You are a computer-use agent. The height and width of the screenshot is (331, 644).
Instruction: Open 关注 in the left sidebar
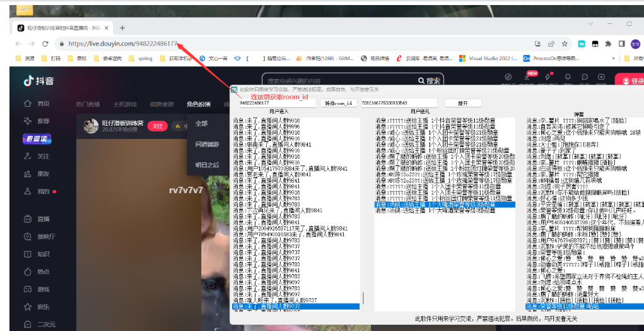point(37,156)
